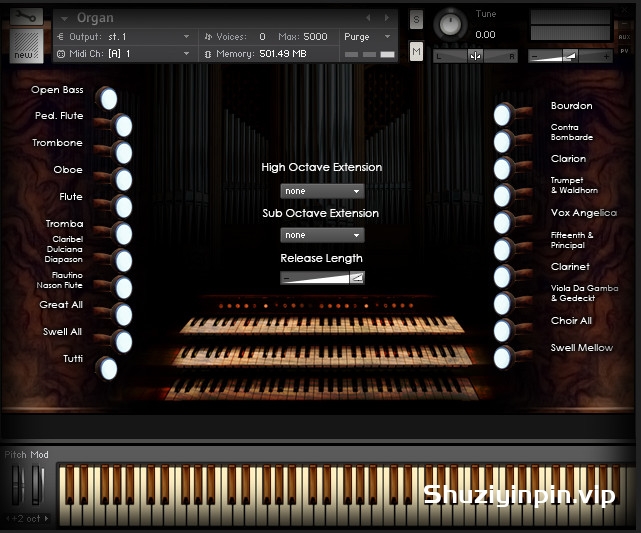Pull the Trumpet & Waldhorn stop knob
The width and height of the screenshot is (641, 533).
(x=502, y=196)
